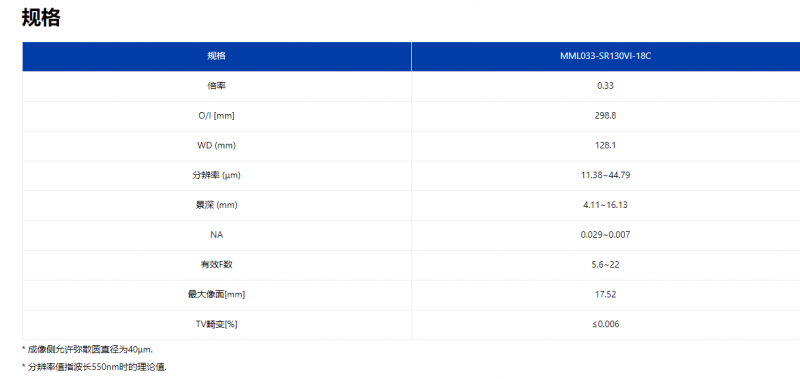800x379 pixels.
Task: Select the 分辨率 (μm) row label
Action: click(x=216, y=175)
